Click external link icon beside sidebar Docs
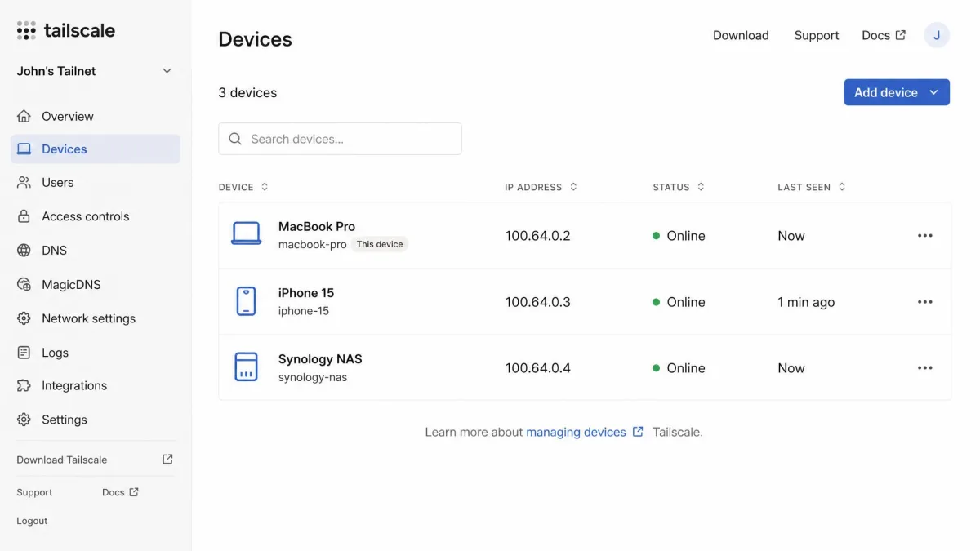Screen dimensions: 980x551 click(x=134, y=492)
